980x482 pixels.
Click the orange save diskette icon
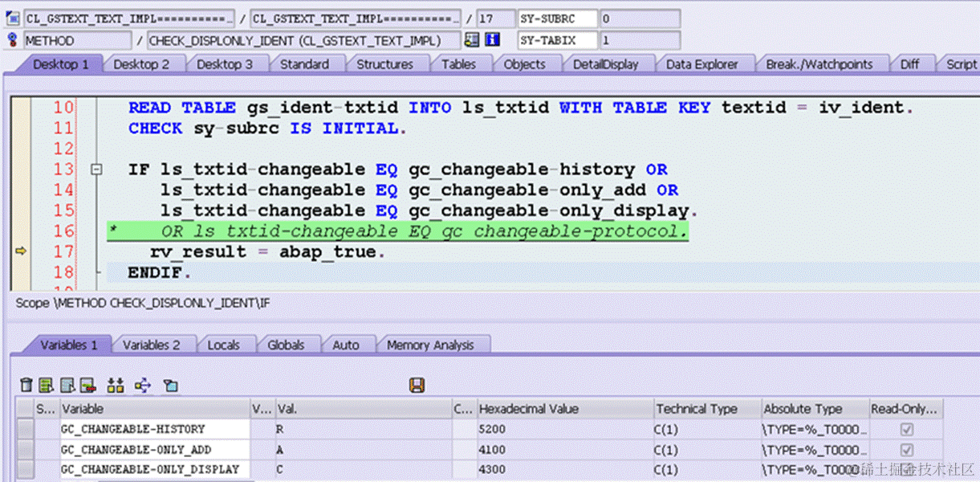[417, 386]
